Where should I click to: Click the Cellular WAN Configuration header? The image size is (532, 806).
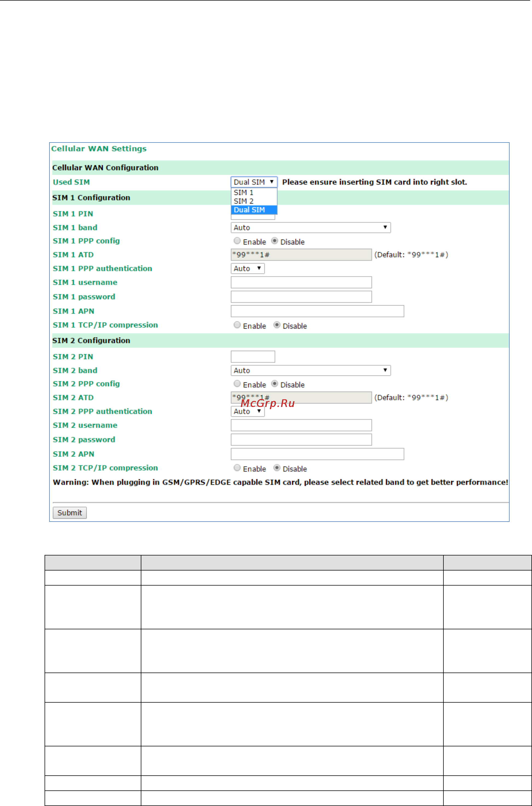click(105, 168)
